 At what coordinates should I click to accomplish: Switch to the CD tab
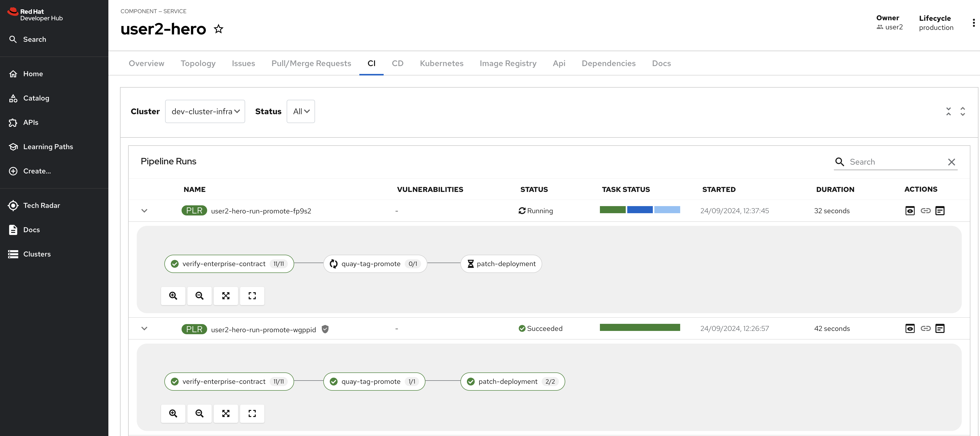pos(398,64)
